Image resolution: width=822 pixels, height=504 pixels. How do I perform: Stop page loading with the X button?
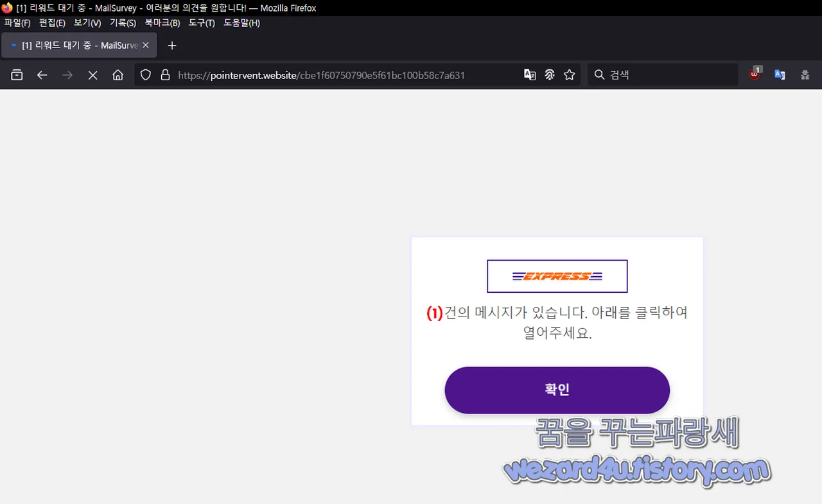click(92, 75)
